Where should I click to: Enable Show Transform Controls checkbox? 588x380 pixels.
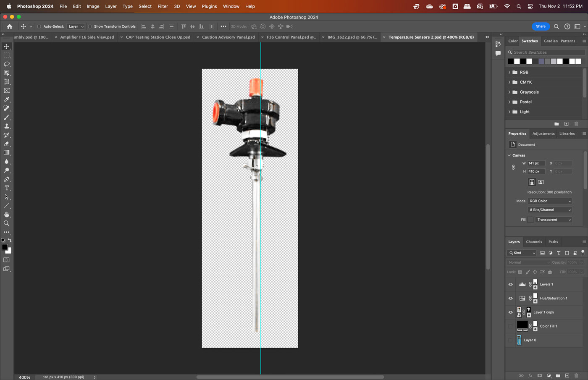(90, 26)
